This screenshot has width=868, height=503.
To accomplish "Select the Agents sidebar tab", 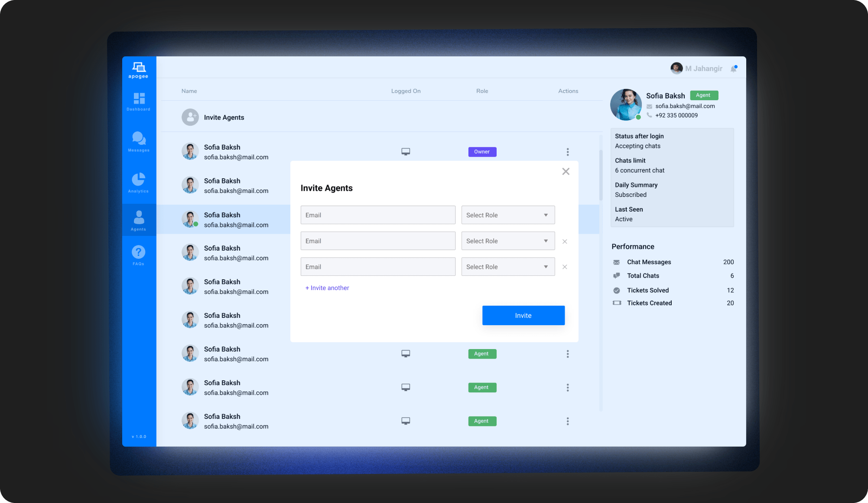I will click(139, 220).
